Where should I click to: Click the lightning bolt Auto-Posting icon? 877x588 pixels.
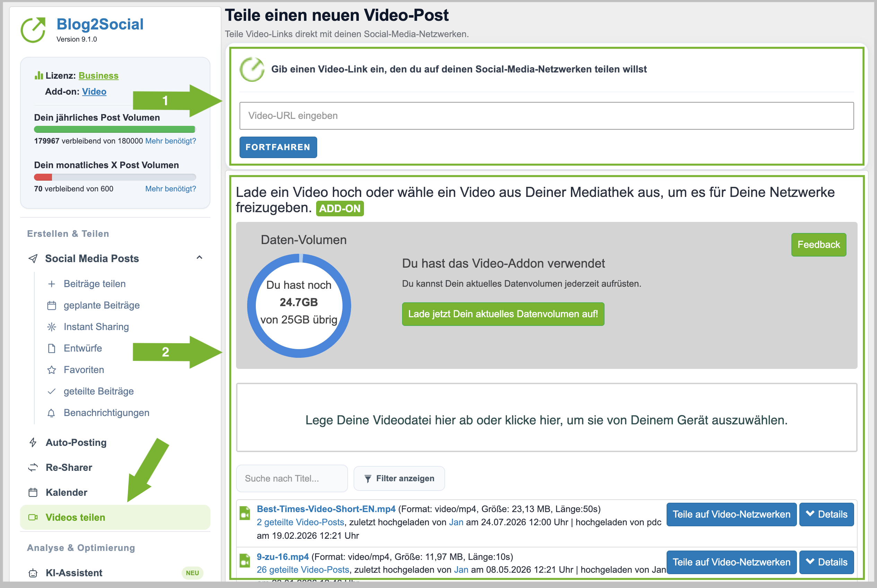(x=33, y=442)
